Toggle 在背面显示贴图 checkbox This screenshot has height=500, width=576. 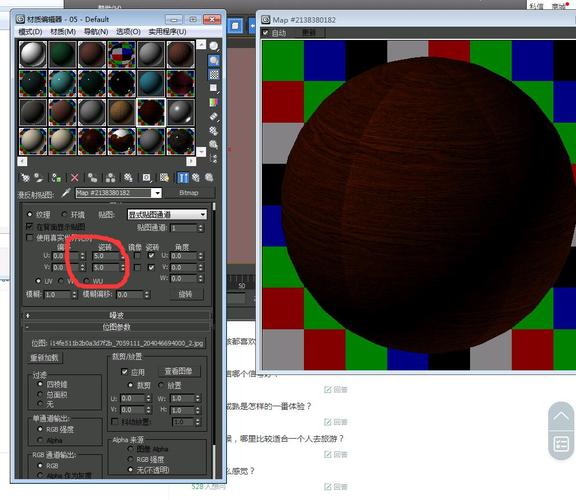coord(30,226)
